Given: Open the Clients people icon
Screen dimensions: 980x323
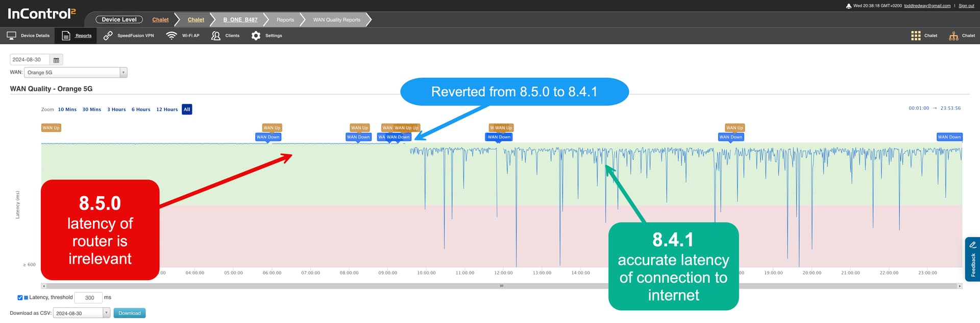Looking at the screenshot, I should point(216,36).
